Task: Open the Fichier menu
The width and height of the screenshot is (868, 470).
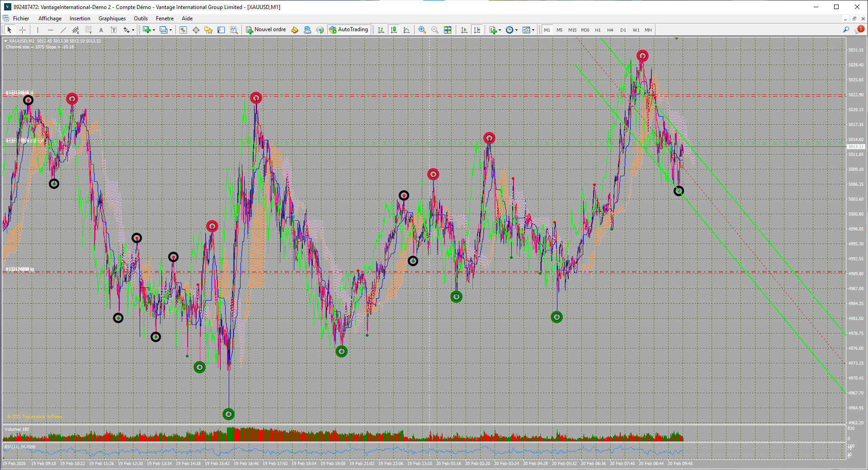Action: tap(21, 19)
